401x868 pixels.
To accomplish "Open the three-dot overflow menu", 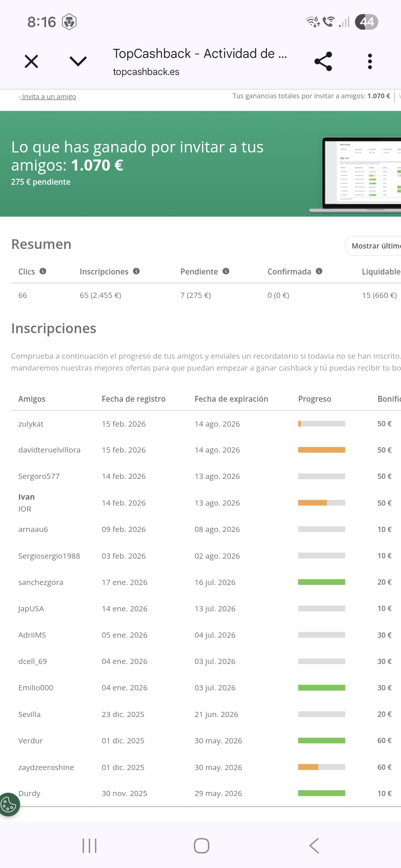I will pyautogui.click(x=370, y=61).
